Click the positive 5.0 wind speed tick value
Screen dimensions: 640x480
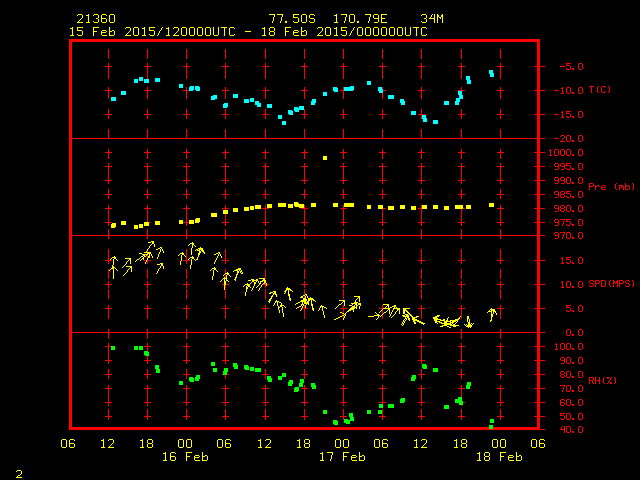click(574, 309)
